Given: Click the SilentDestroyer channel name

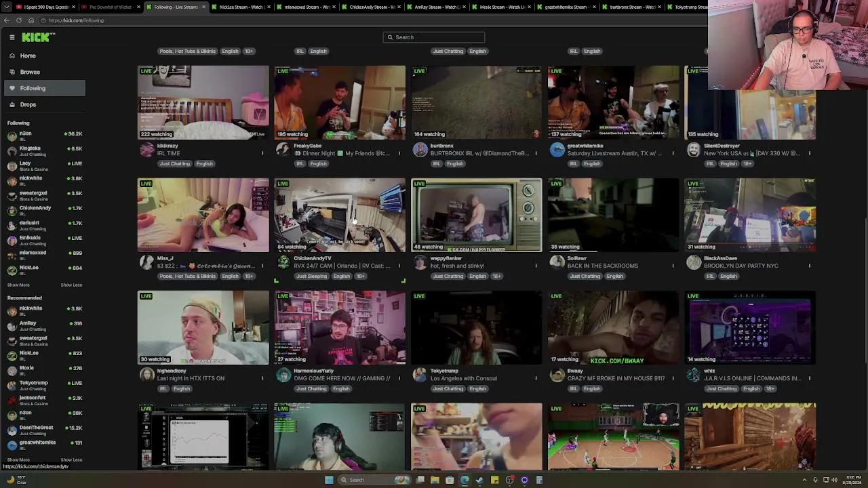Looking at the screenshot, I should point(722,146).
